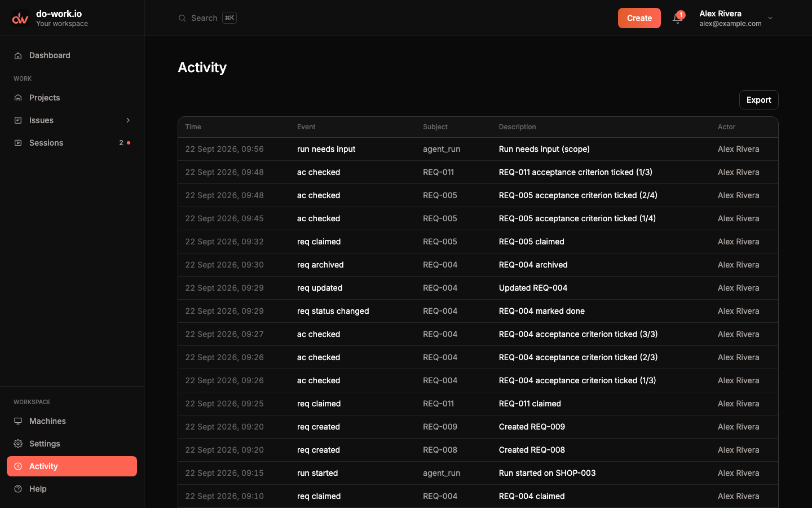Click the Activity clock icon
The image size is (812, 508).
(18, 466)
